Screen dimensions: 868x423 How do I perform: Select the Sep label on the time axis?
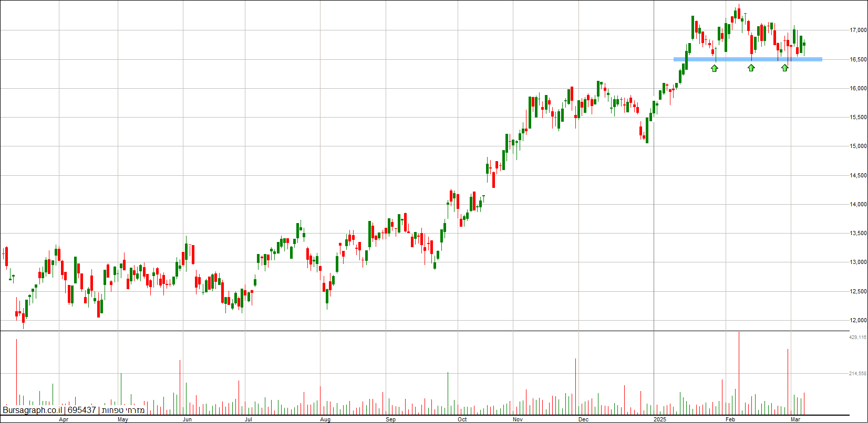click(390, 419)
